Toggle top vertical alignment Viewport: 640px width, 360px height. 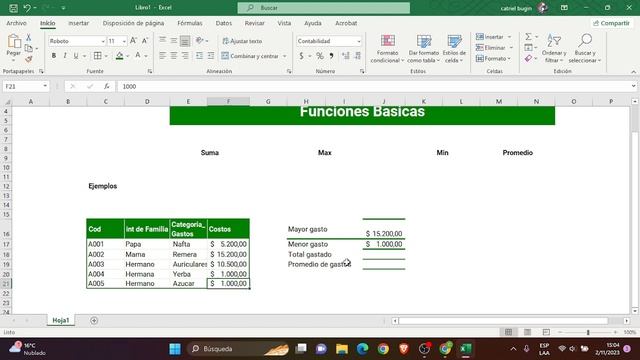click(162, 40)
